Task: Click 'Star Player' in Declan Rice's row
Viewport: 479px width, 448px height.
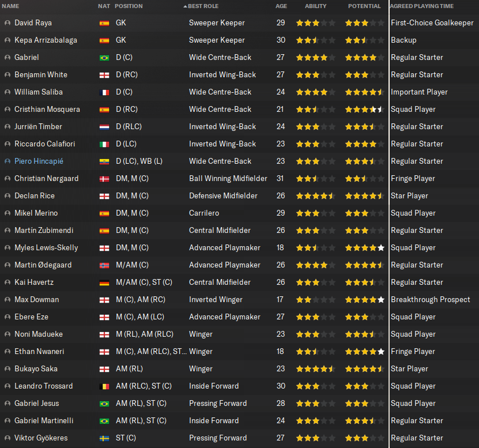Action: (409, 196)
